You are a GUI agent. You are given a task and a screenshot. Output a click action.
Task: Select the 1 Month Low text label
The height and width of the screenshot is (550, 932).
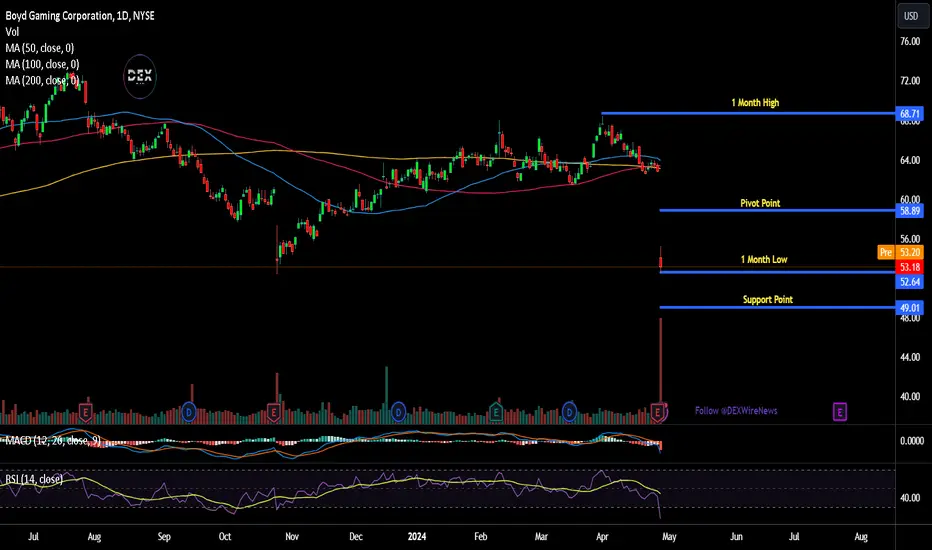click(x=764, y=260)
